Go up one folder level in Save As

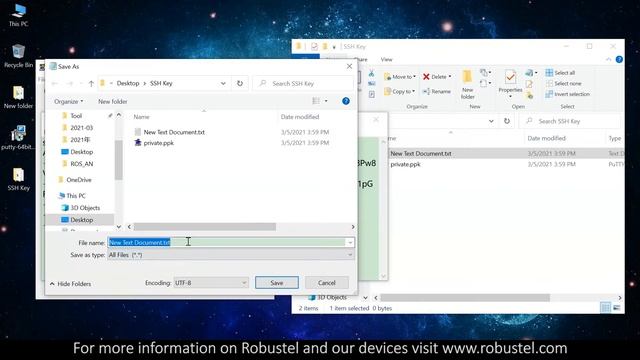pyautogui.click(x=91, y=83)
